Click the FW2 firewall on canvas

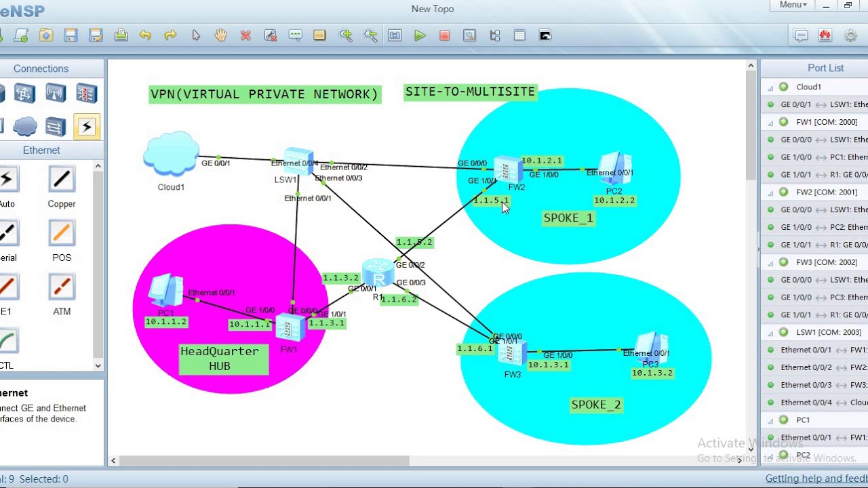coord(509,169)
